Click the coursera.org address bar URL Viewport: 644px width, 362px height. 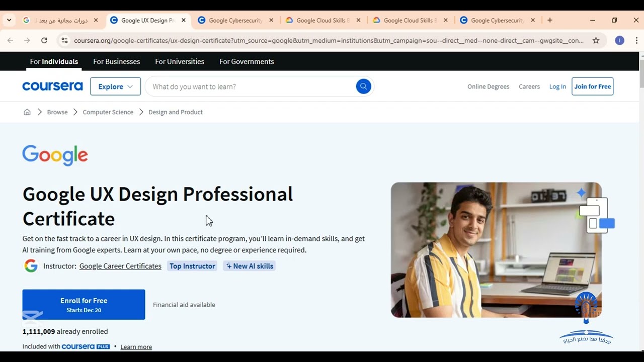329,40
